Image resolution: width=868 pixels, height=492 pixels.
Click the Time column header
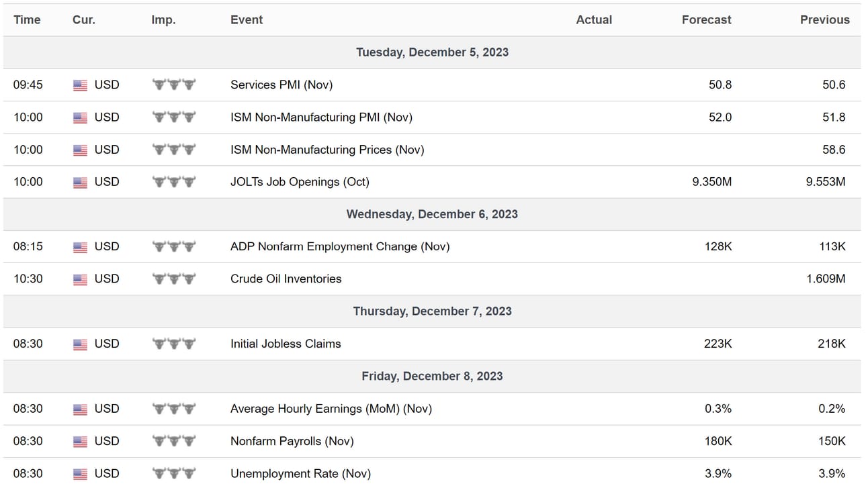click(27, 19)
